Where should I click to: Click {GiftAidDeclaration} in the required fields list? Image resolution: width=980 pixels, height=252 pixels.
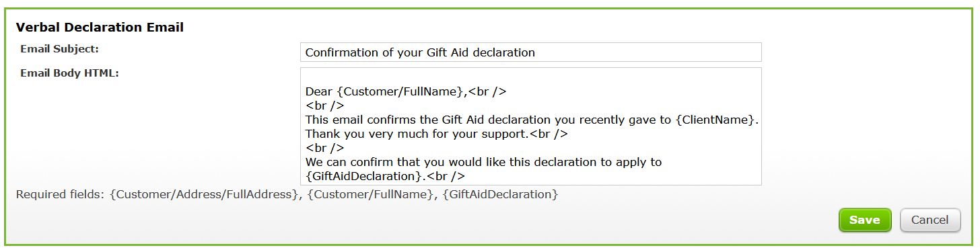(x=500, y=195)
